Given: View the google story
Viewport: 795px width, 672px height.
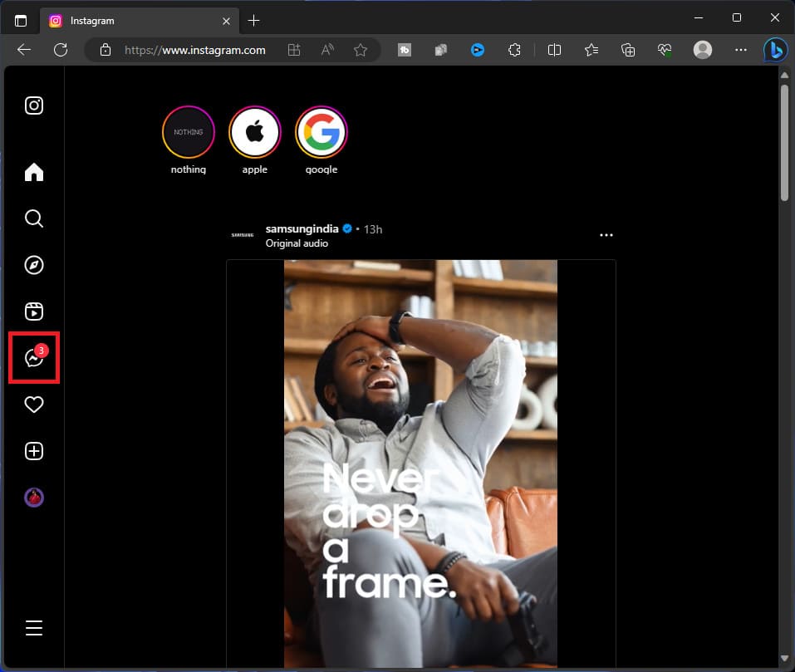Looking at the screenshot, I should pyautogui.click(x=321, y=132).
